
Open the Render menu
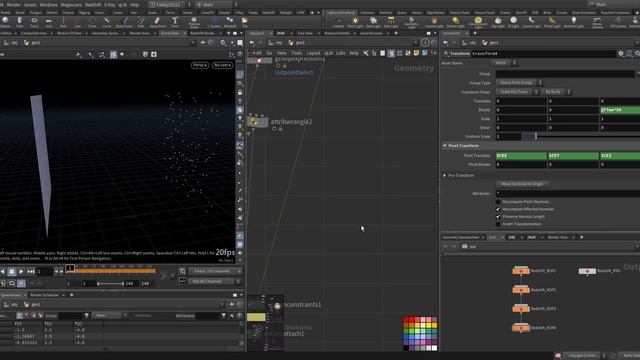click(13, 4)
